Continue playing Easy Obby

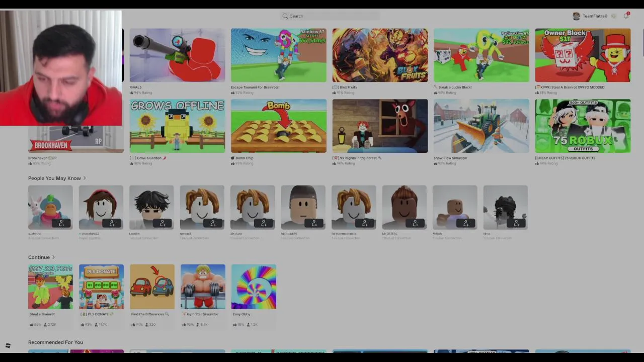(x=254, y=287)
